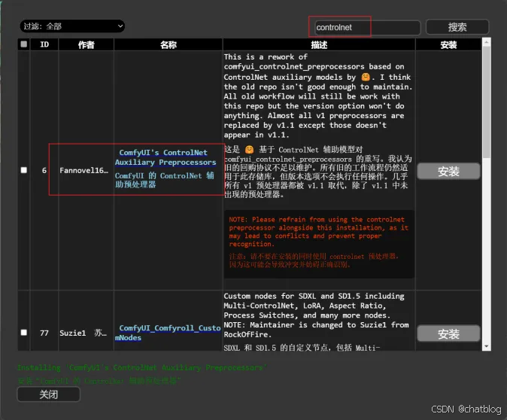Focus the controlnet search input field
The height and width of the screenshot is (420, 507).
pos(366,28)
